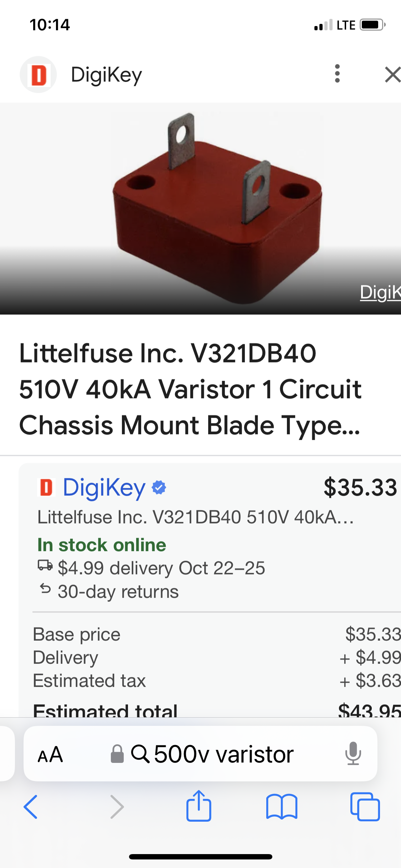
Task: Tap the 30-day returns arrow icon
Action: click(x=45, y=589)
